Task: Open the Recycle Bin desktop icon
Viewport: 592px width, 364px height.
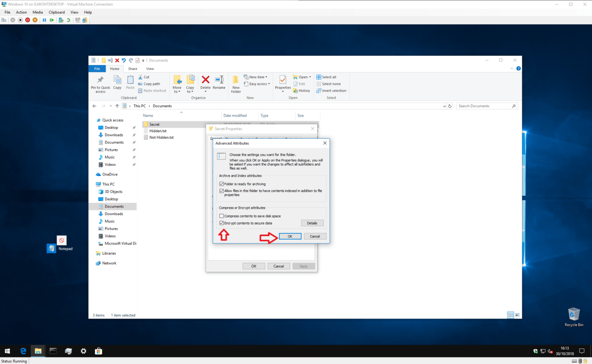Action: (x=574, y=317)
